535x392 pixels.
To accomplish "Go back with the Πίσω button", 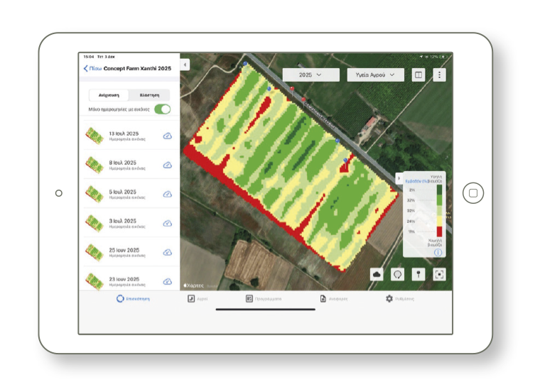I will pyautogui.click(x=92, y=69).
